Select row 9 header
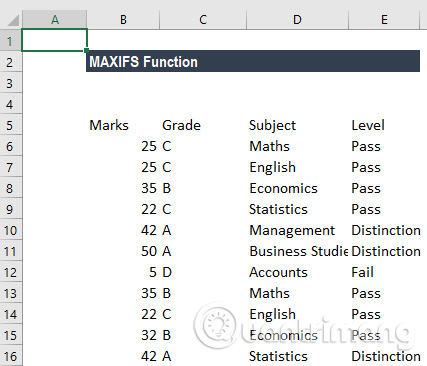This screenshot has width=427, height=366. [x=11, y=209]
